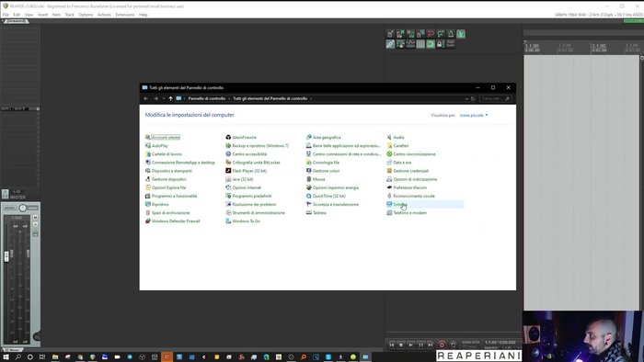Viewport: 644px width, 362px height.
Task: Click the Control Panel search field
Action: [496, 99]
